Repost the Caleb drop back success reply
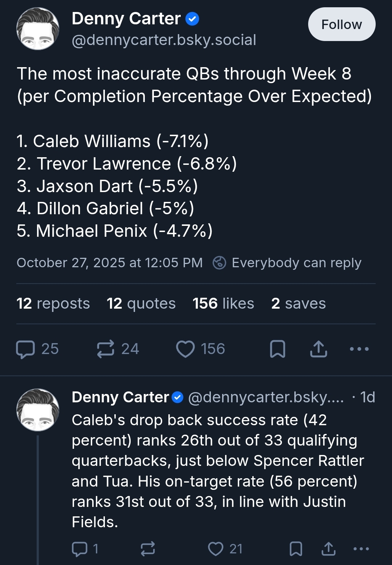The width and height of the screenshot is (392, 565). pyautogui.click(x=148, y=549)
